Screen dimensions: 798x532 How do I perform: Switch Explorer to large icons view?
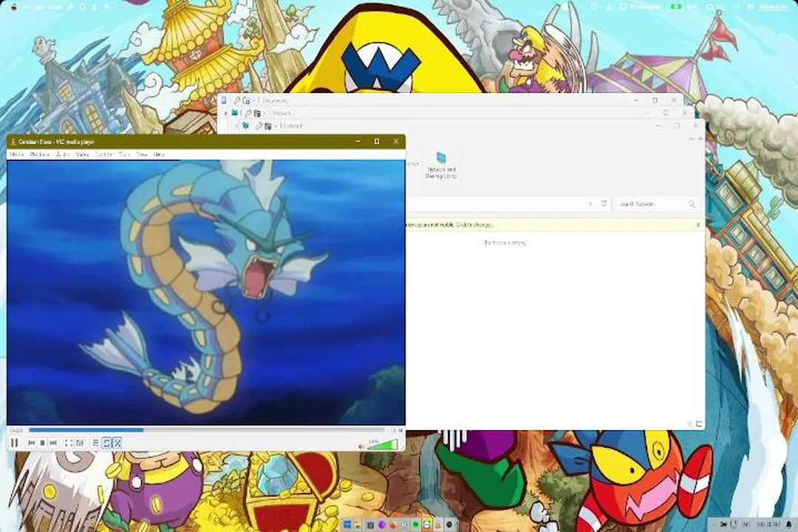click(x=699, y=423)
